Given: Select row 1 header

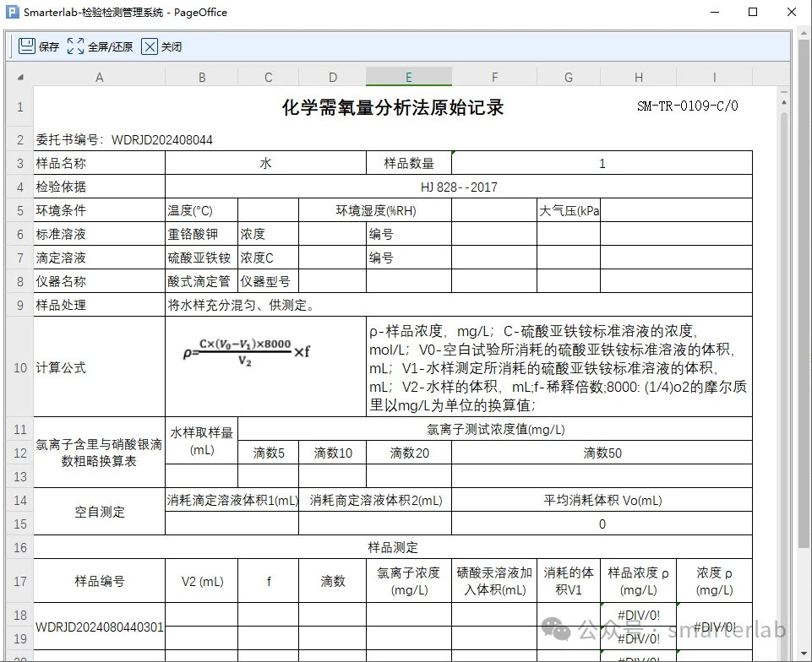Looking at the screenshot, I should click(x=20, y=107).
